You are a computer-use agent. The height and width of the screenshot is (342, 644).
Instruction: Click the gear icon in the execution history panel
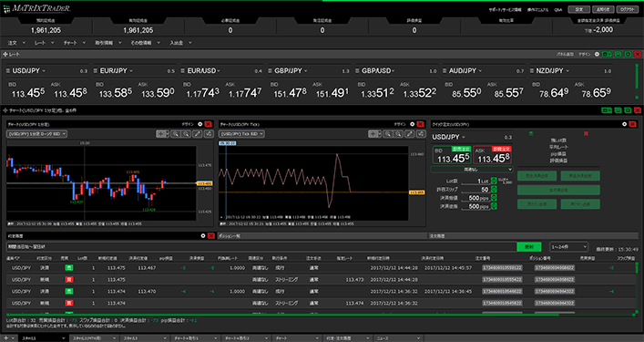[203, 236]
